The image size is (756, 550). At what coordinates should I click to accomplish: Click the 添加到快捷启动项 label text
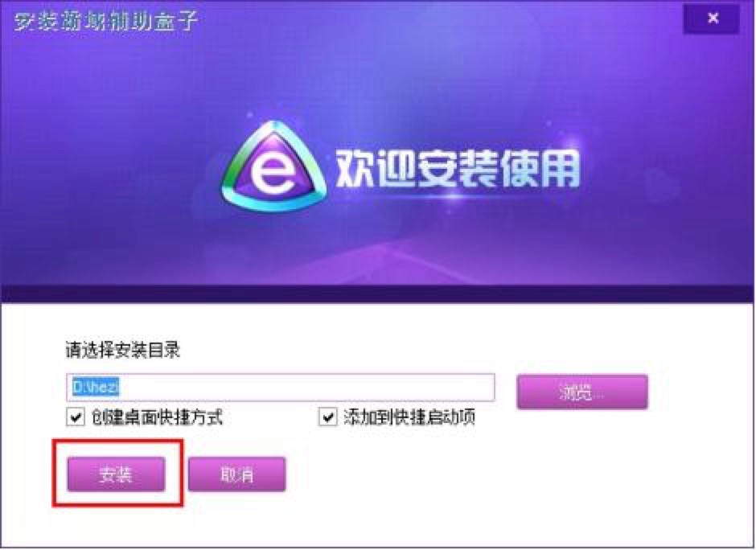pos(410,417)
